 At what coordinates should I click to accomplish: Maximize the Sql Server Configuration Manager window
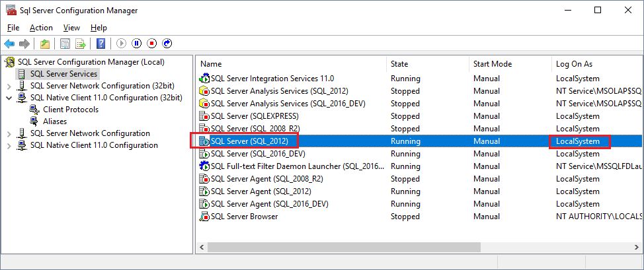pyautogui.click(x=598, y=11)
